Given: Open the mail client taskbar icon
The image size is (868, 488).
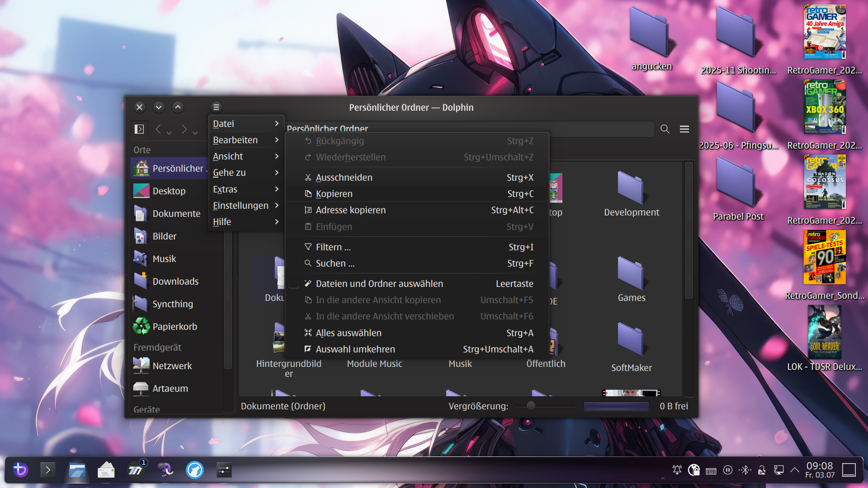Looking at the screenshot, I should [x=106, y=470].
